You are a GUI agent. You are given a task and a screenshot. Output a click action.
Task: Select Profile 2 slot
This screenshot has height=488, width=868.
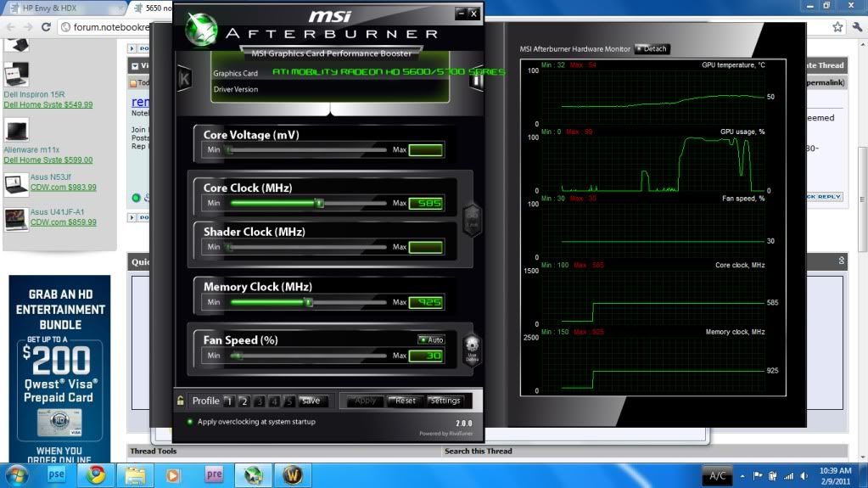point(244,401)
